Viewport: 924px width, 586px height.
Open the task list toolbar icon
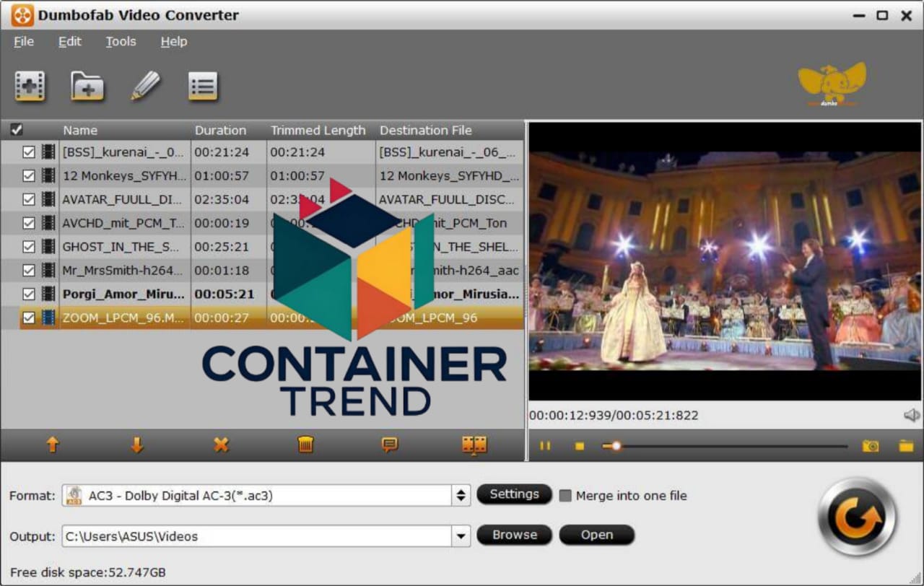203,87
